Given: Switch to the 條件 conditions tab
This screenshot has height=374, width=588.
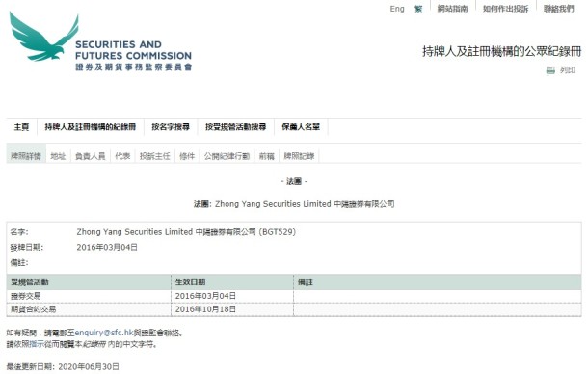Looking at the screenshot, I should point(187,156).
